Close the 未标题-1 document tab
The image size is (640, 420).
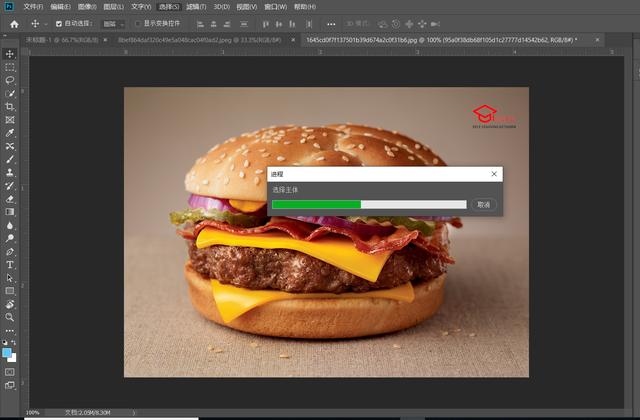pyautogui.click(x=105, y=40)
